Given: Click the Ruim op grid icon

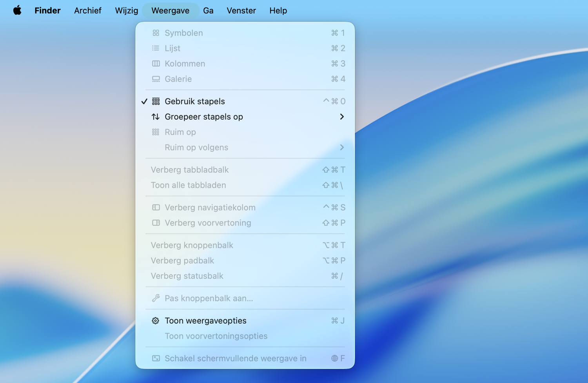Looking at the screenshot, I should click(156, 132).
